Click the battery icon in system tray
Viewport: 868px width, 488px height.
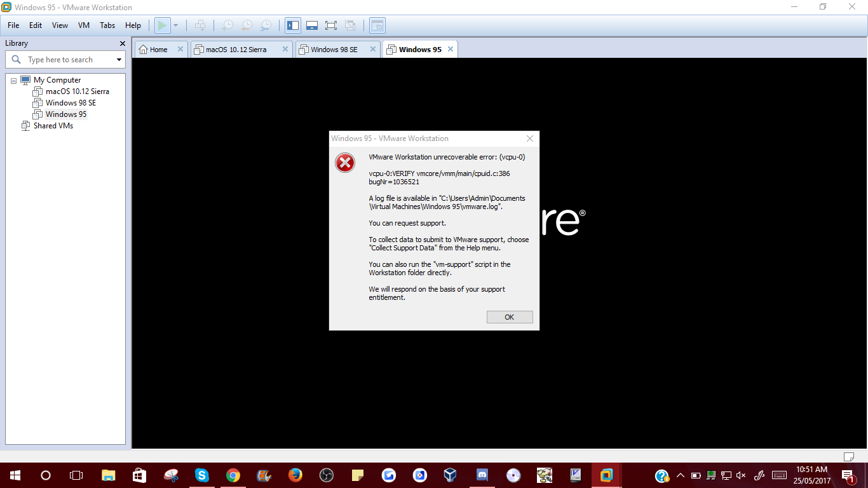pos(696,475)
